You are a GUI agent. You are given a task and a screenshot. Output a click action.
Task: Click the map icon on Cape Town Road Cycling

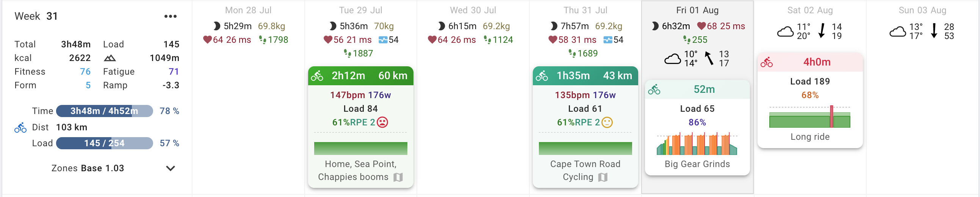pyautogui.click(x=603, y=177)
